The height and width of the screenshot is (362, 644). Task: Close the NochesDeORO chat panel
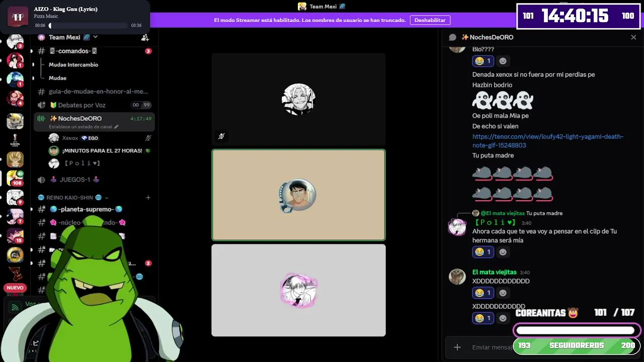pyautogui.click(x=633, y=37)
